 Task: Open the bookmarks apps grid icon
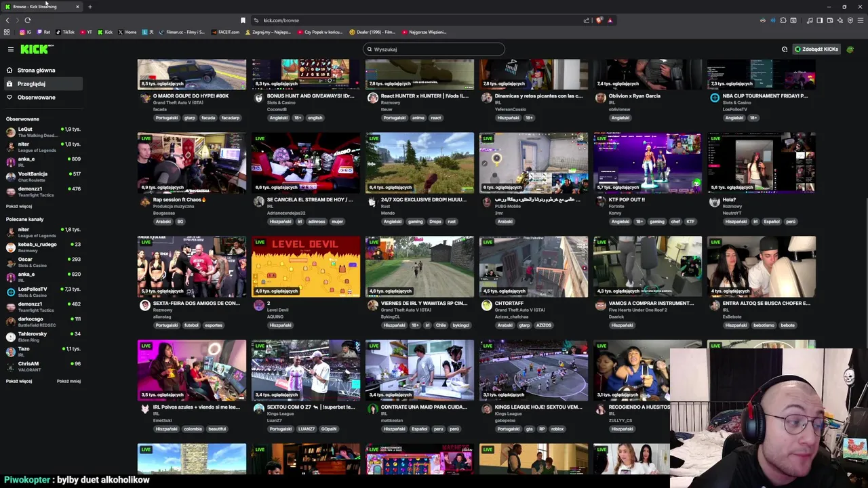point(7,32)
